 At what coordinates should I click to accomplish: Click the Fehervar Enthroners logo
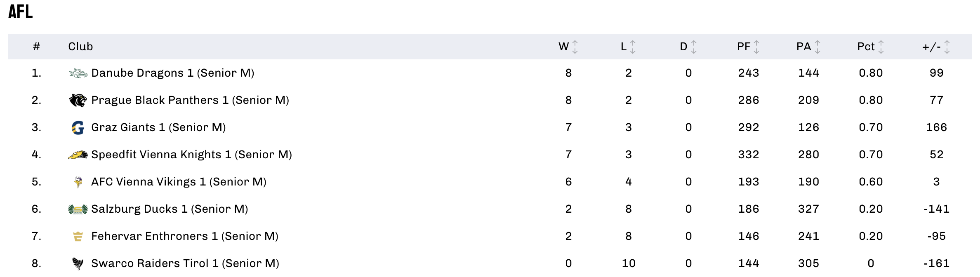tap(78, 236)
